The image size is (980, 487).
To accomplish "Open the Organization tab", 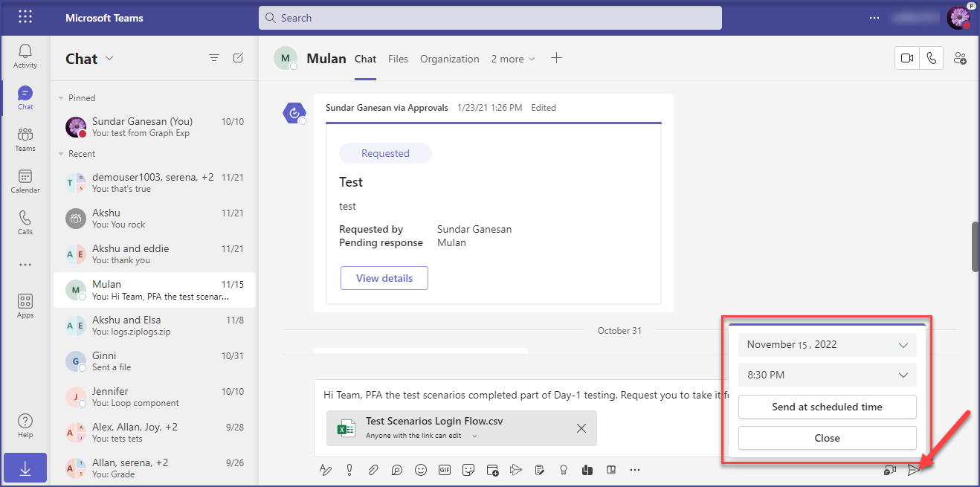I will point(449,59).
